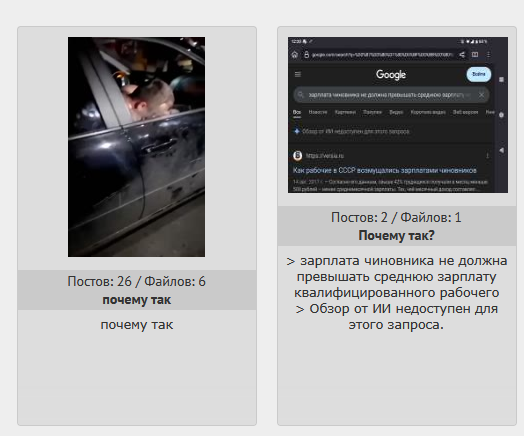Viewport: 524px width, 436px height.
Task: Click the X clear icon in the search field
Action: (481, 95)
